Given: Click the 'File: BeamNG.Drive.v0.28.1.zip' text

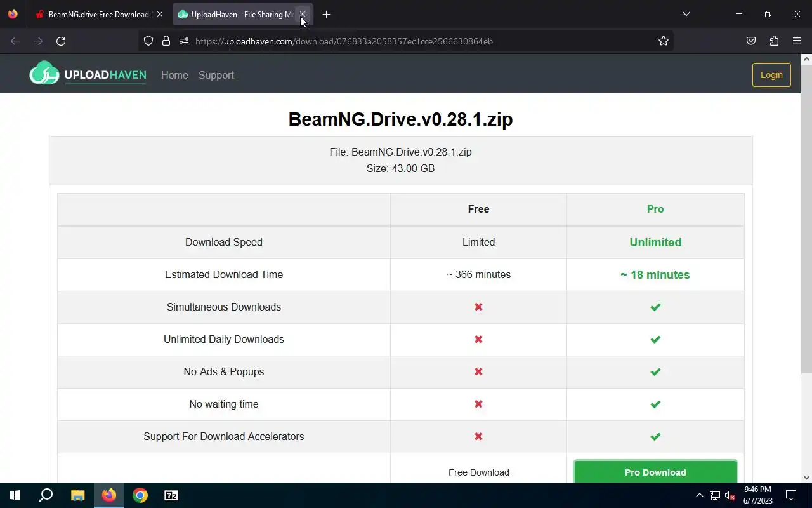Looking at the screenshot, I should [x=400, y=152].
